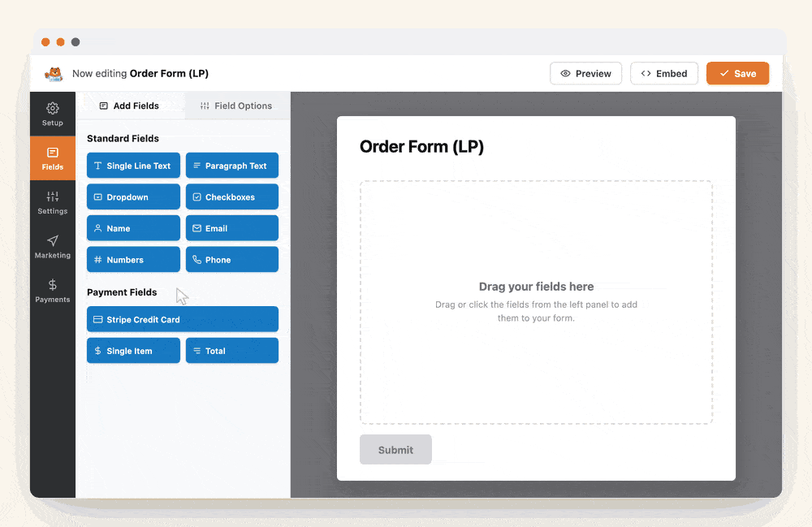Click the Payment Fields heading
This screenshot has width=812, height=527.
(122, 292)
